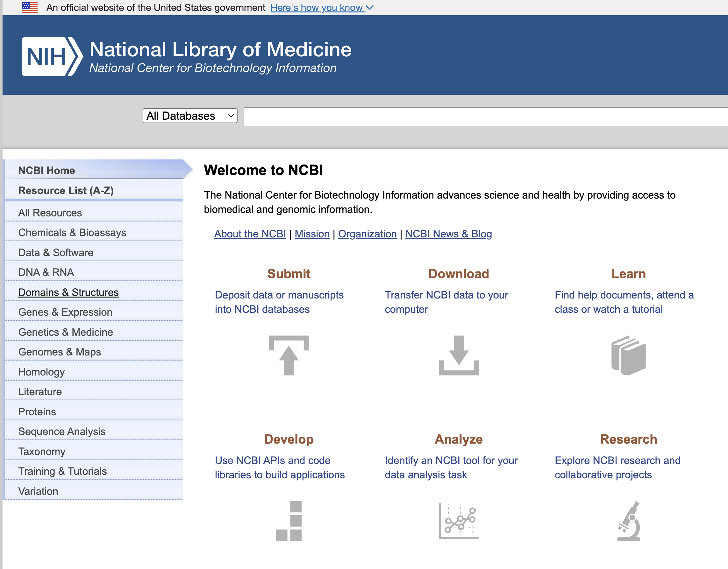
Task: Click the Learn books icon
Action: (628, 355)
